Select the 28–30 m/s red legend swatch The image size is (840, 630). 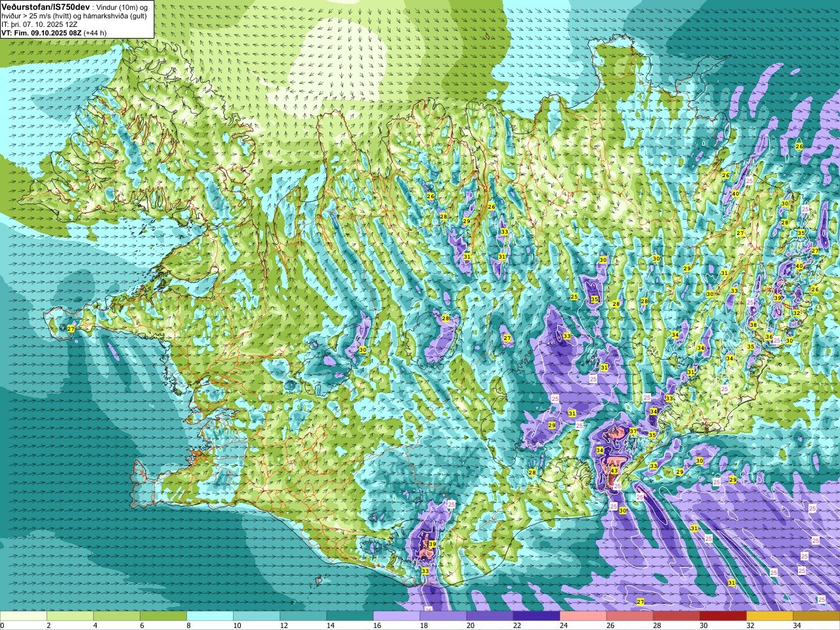(x=676, y=616)
